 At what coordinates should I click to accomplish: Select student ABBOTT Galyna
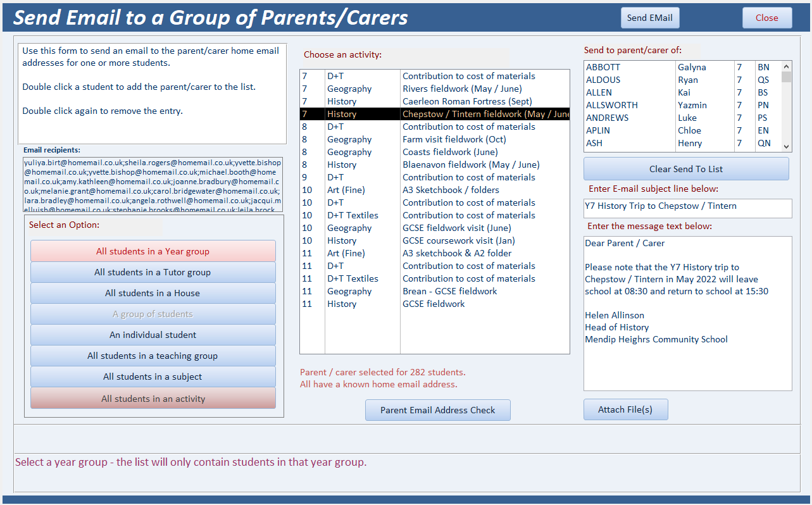683,67
